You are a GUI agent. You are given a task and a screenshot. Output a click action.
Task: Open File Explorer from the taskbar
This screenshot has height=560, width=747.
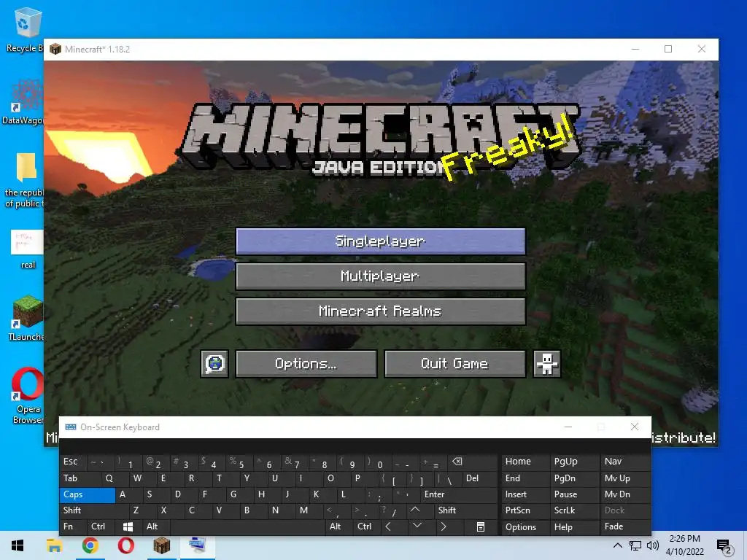coord(54,545)
